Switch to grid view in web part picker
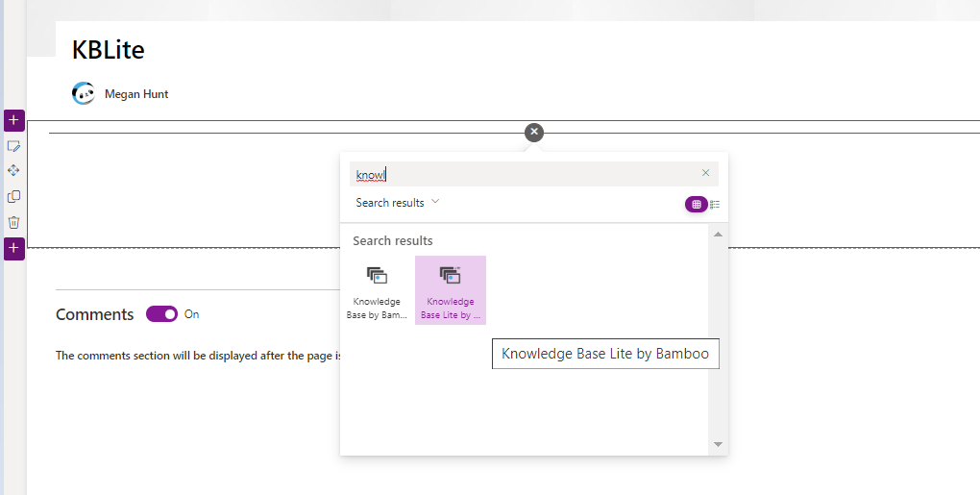The height and width of the screenshot is (495, 980). point(697,204)
